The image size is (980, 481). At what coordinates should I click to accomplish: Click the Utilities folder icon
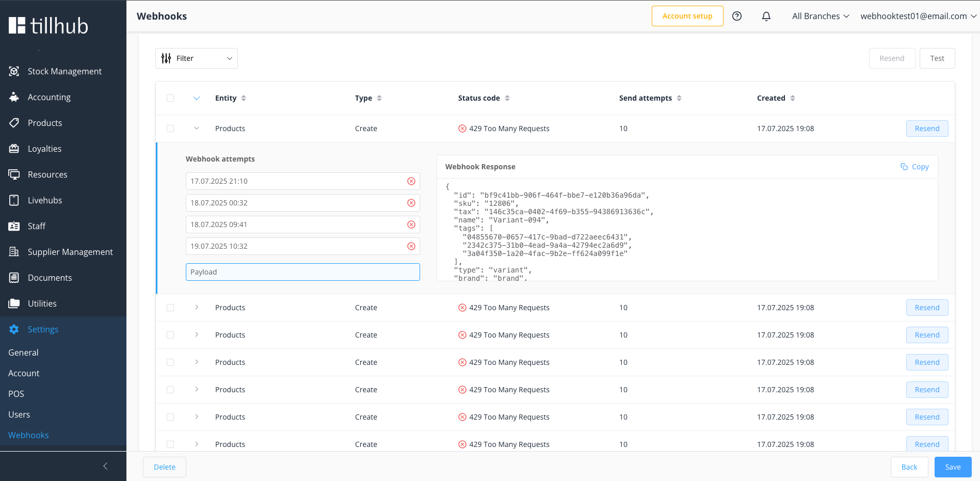(14, 303)
